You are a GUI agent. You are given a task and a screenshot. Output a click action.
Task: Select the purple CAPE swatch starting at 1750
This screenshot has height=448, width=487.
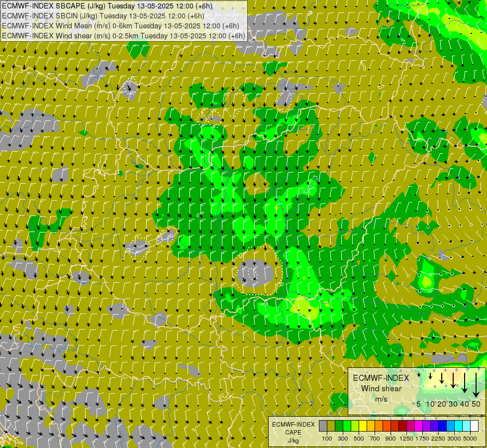(x=427, y=426)
